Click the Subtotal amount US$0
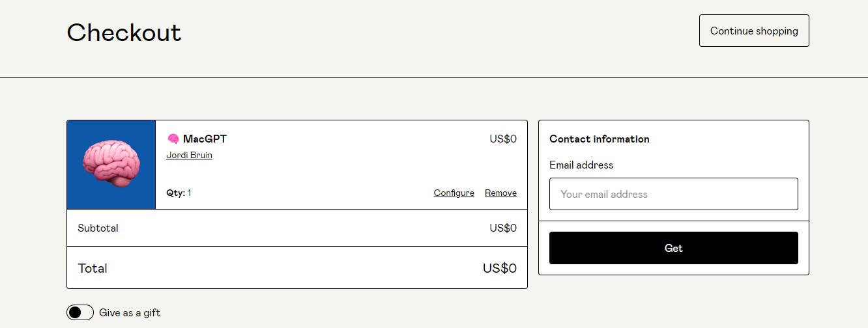The width and height of the screenshot is (868, 328). [503, 228]
